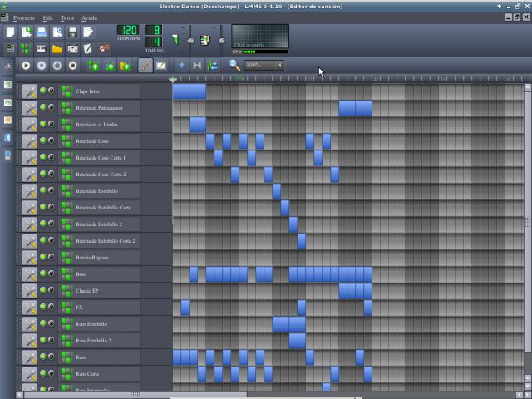This screenshot has height=399, width=532.
Task: Mute the FX track
Action: click(42, 307)
